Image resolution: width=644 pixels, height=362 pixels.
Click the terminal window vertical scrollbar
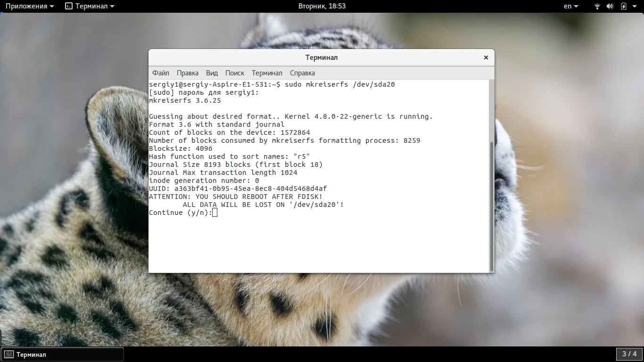click(492, 206)
